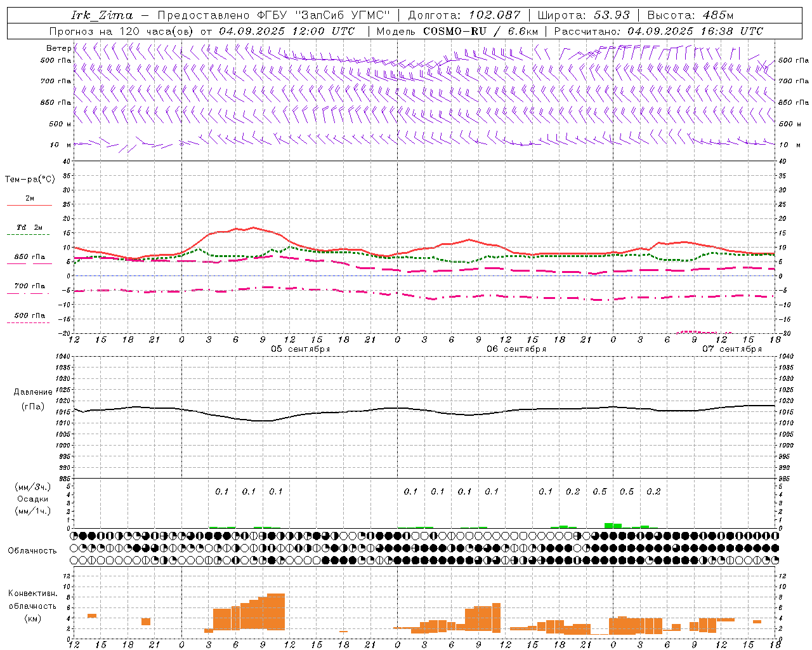The height and width of the screenshot is (650, 812).
Task: Click the Давление panel label
Action: [x=33, y=392]
